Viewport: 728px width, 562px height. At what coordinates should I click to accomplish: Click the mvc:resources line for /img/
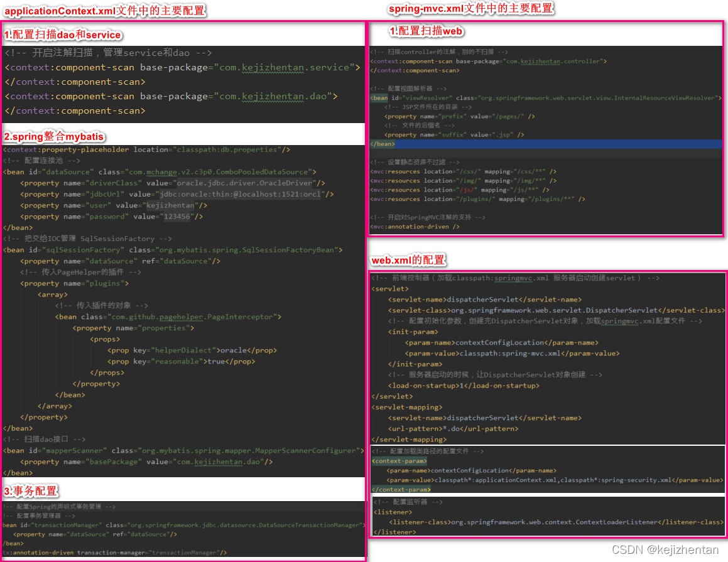click(464, 180)
